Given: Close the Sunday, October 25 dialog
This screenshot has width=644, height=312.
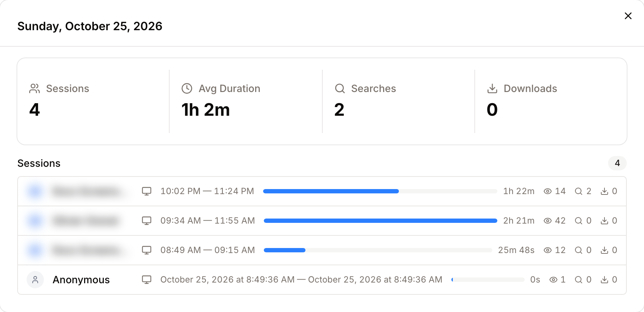Looking at the screenshot, I should [x=628, y=16].
